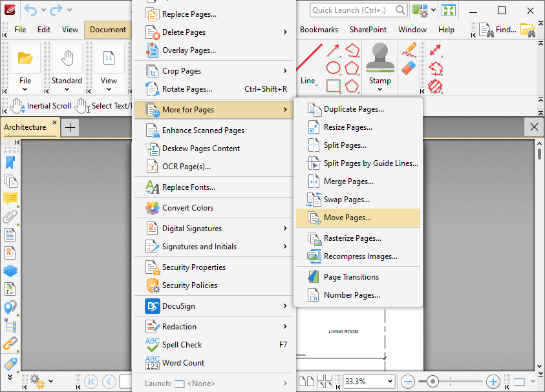Viewport: 545px width, 392px height.
Task: Select the Polyline tool
Action: pos(352,51)
